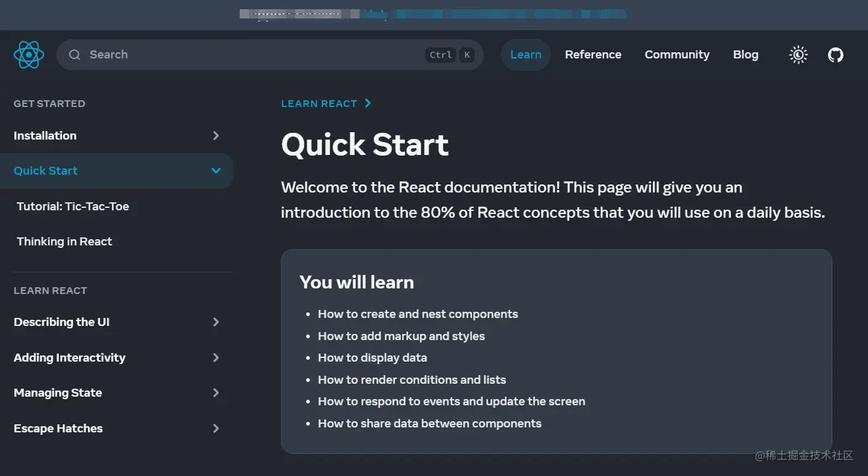Click the React logo icon
Screen dimensions: 868x476
click(x=29, y=55)
